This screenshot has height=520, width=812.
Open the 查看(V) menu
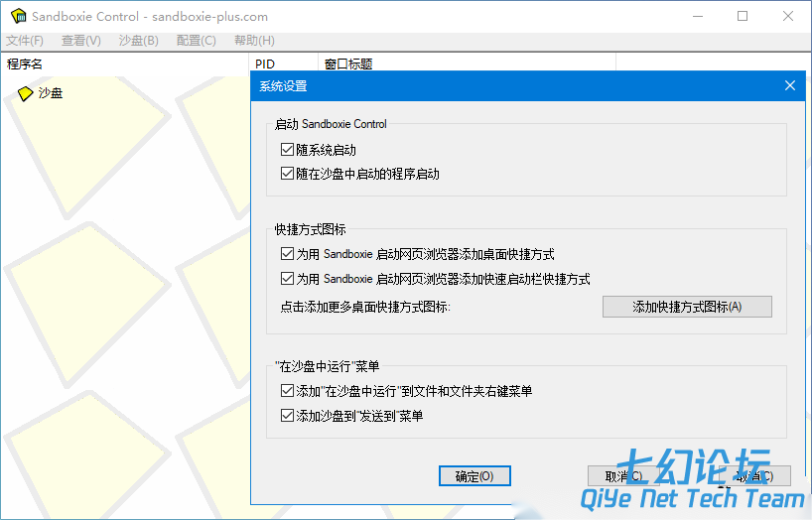click(x=80, y=41)
